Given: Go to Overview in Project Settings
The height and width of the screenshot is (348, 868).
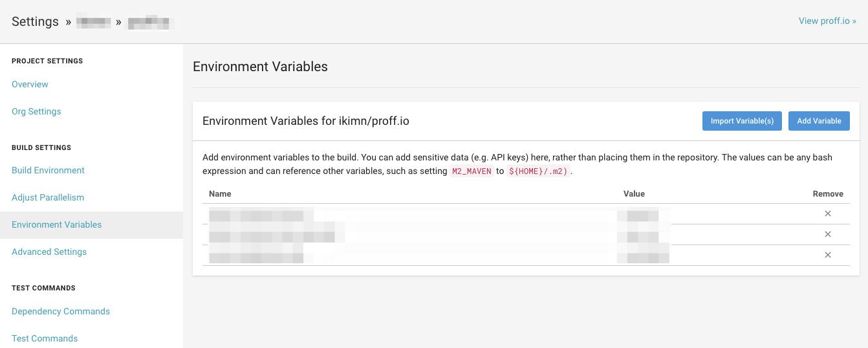Looking at the screenshot, I should click(x=30, y=84).
